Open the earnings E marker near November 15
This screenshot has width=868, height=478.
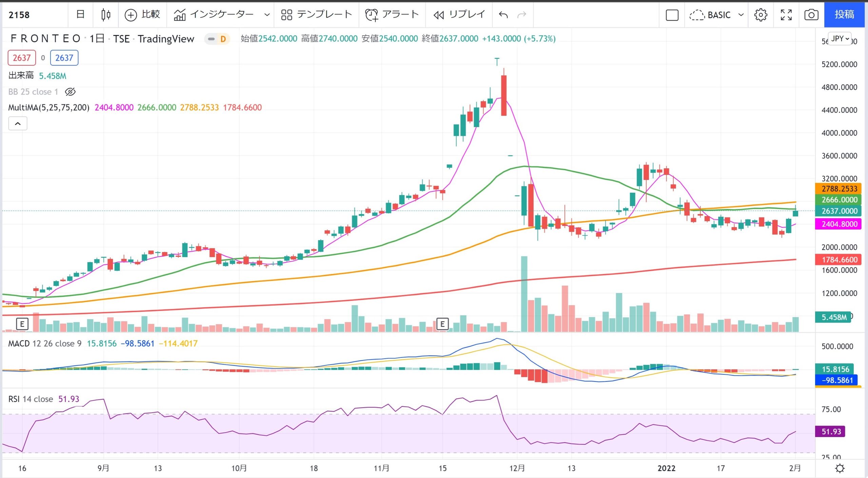point(442,324)
